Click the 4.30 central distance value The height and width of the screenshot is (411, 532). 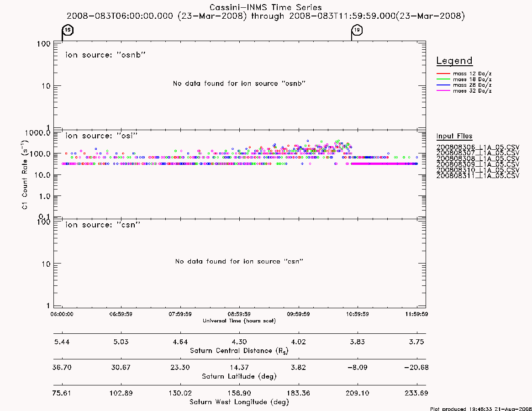(239, 342)
